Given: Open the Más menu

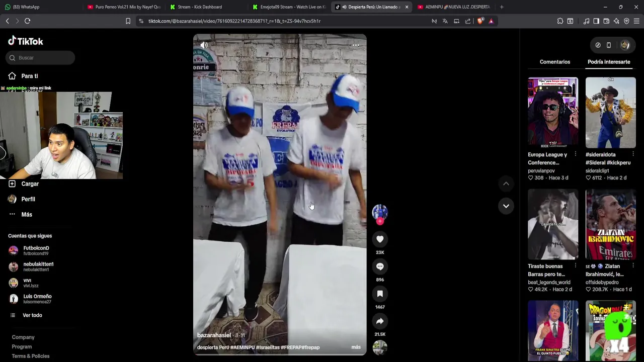Looking at the screenshot, I should tap(27, 215).
